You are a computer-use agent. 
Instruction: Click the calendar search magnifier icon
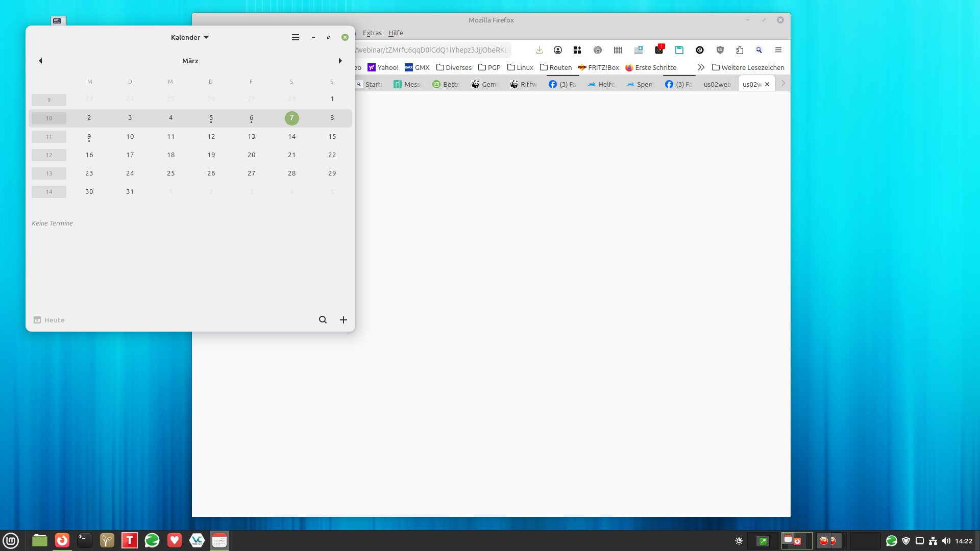coord(323,320)
